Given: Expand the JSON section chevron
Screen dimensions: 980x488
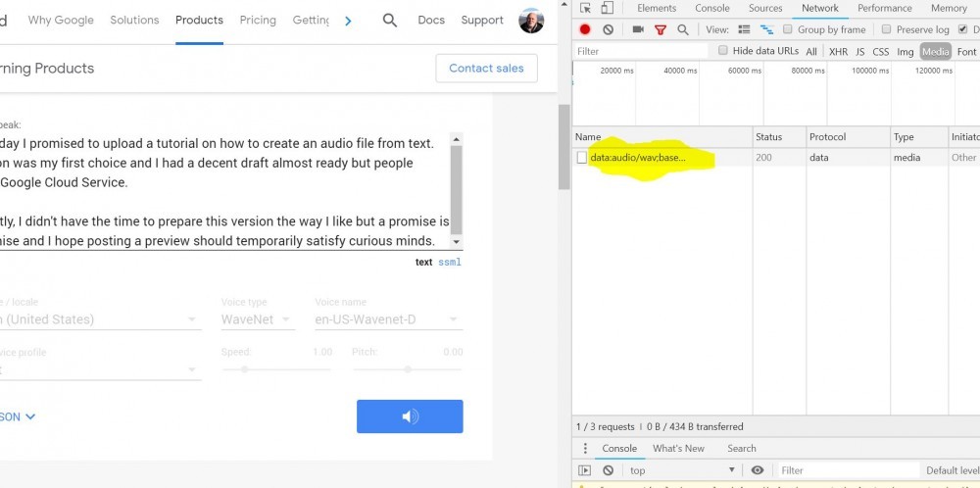Looking at the screenshot, I should [x=30, y=416].
